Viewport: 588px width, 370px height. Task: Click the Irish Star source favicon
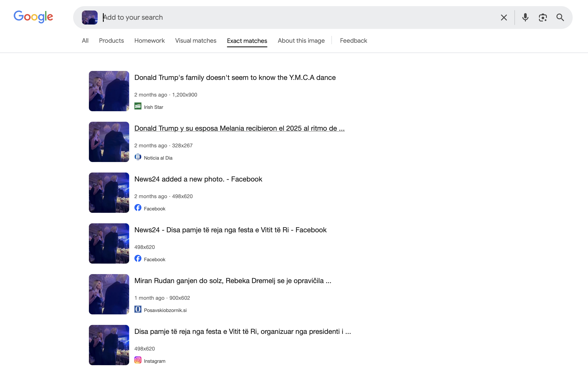tap(138, 106)
